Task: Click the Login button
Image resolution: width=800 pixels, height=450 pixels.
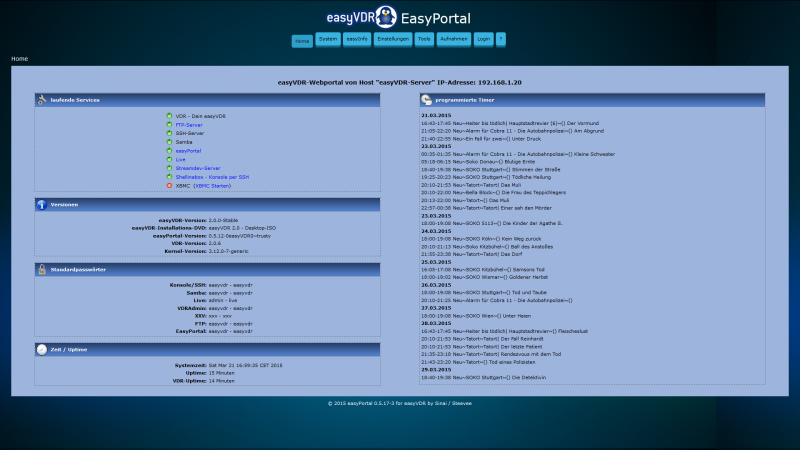Action: 484,40
